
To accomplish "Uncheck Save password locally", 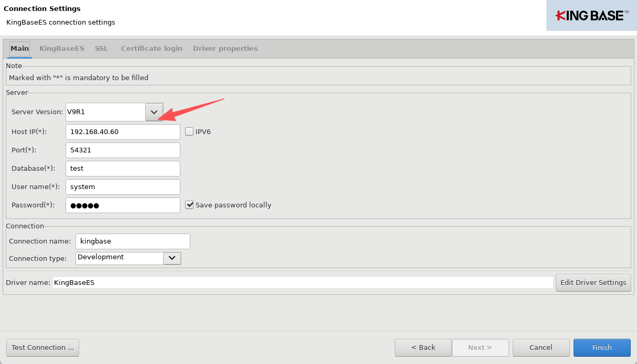I will click(x=190, y=205).
